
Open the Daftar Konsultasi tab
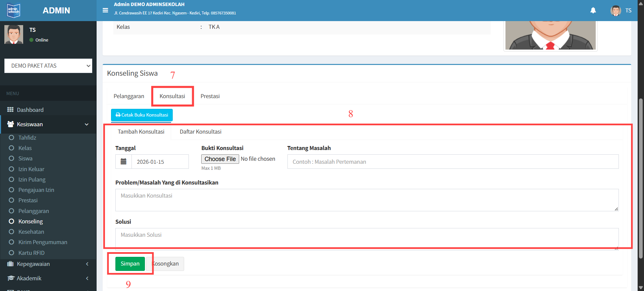point(201,132)
